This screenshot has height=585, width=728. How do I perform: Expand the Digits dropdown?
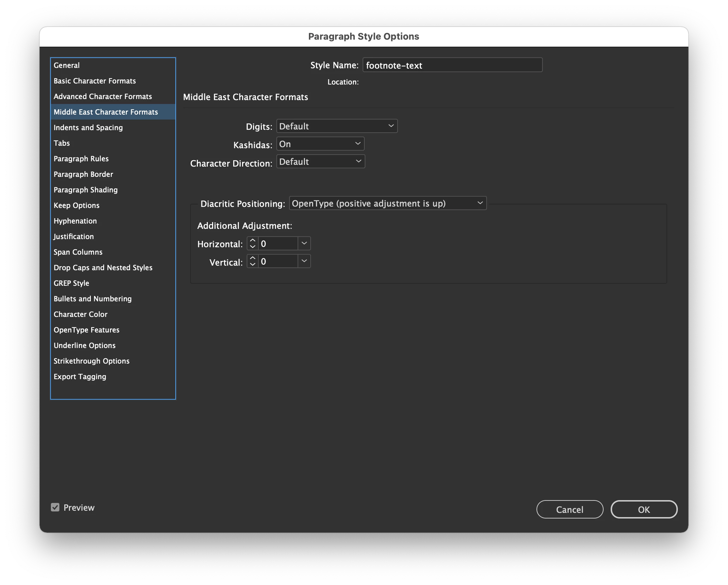pyautogui.click(x=337, y=126)
